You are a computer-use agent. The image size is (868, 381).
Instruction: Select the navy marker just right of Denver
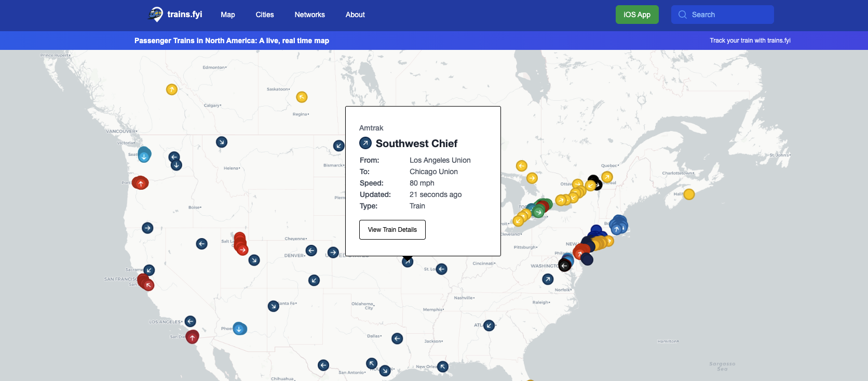pyautogui.click(x=311, y=251)
